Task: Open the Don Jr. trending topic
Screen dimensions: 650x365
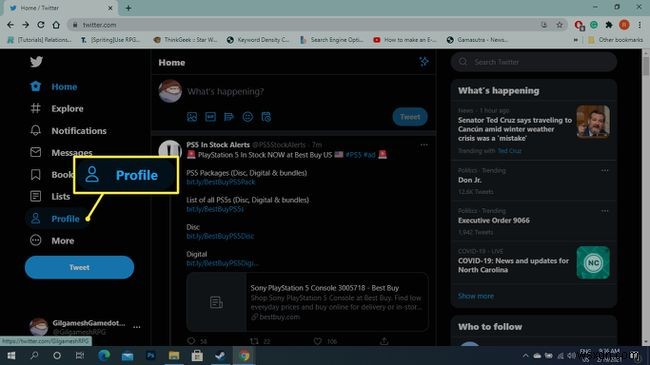Action: tap(470, 180)
